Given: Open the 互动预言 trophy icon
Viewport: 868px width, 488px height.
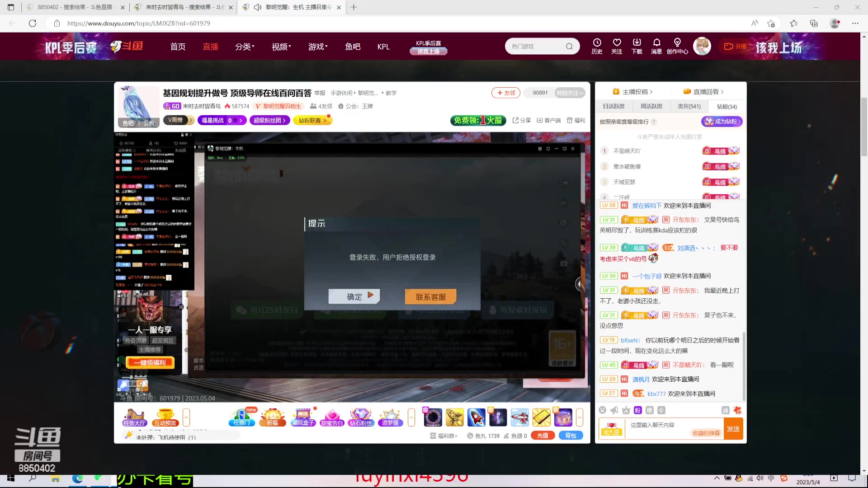Looking at the screenshot, I should pyautogui.click(x=165, y=417).
